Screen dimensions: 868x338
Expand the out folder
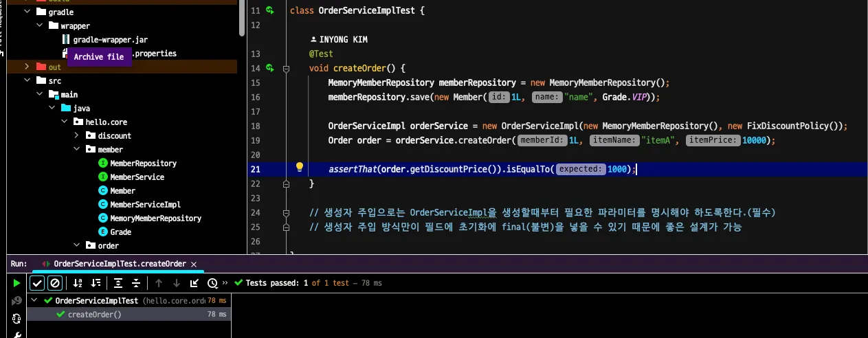(27, 67)
